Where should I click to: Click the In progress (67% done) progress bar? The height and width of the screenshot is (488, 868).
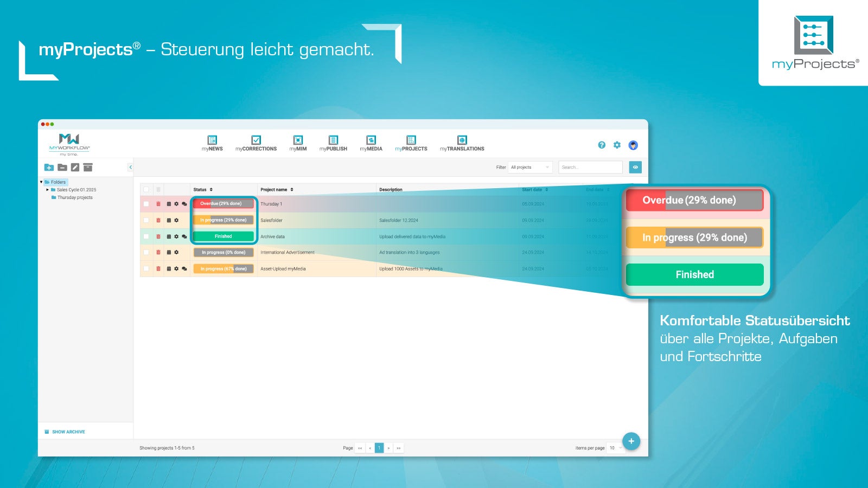click(x=223, y=268)
